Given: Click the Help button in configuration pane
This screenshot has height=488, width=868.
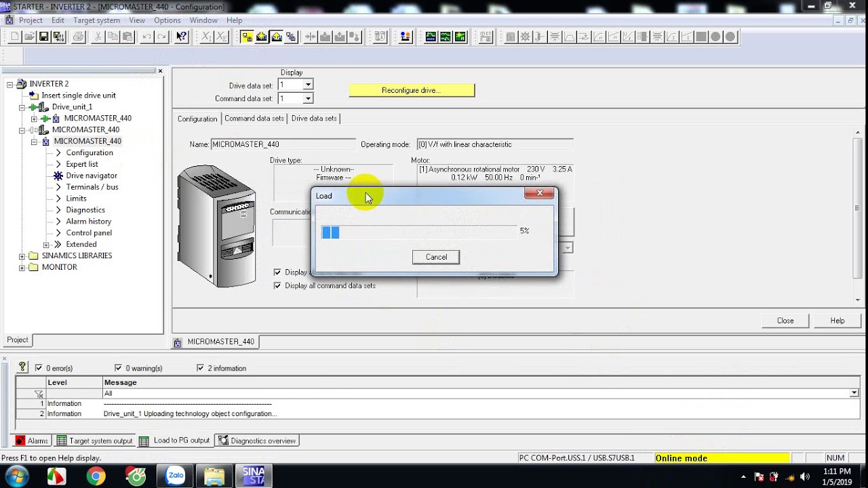Looking at the screenshot, I should (837, 321).
